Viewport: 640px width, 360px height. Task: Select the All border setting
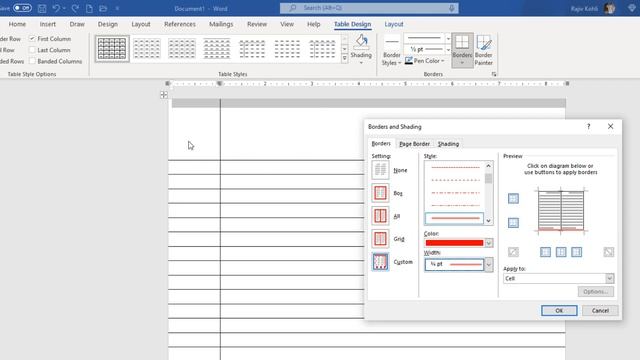[x=380, y=216]
